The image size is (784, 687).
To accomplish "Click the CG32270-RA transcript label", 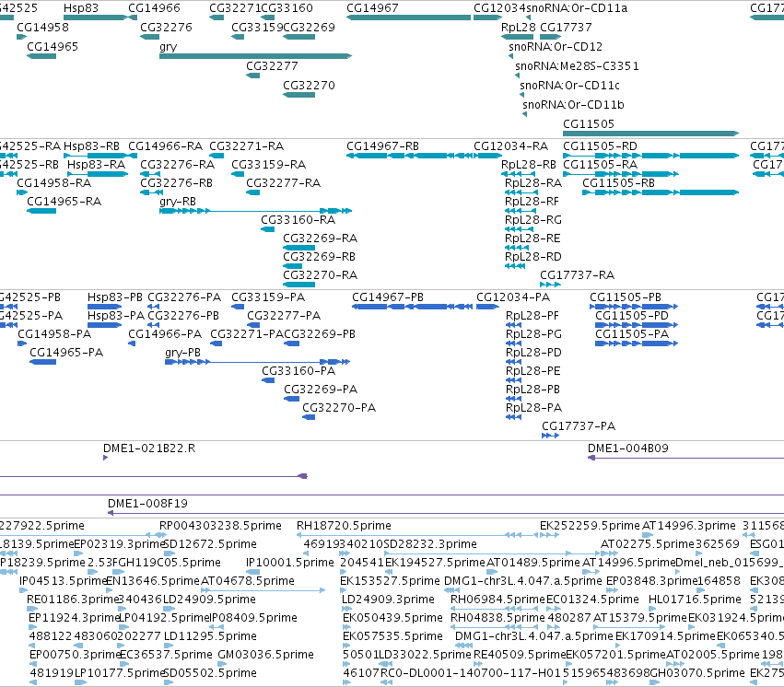I will click(321, 274).
